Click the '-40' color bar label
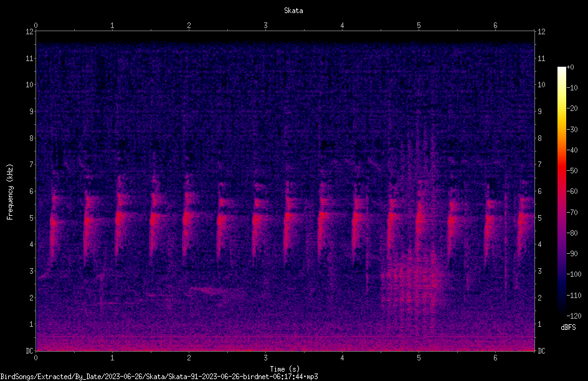The width and height of the screenshot is (588, 381). click(572, 150)
